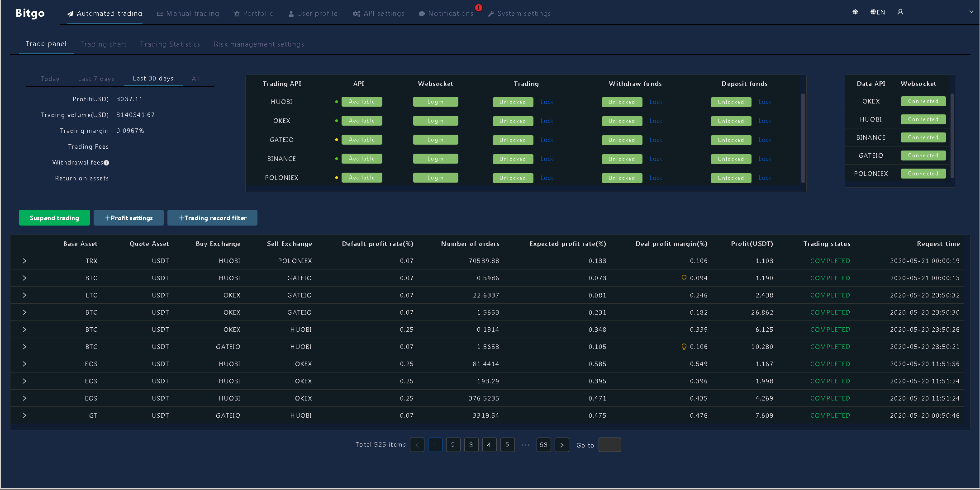Open Profit settings
This screenshot has height=490, width=980.
tap(129, 218)
